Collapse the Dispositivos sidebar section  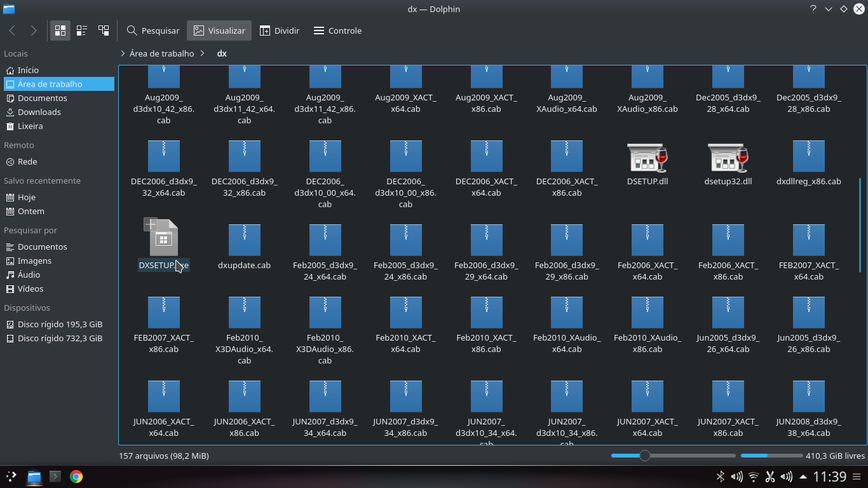[x=29, y=308]
